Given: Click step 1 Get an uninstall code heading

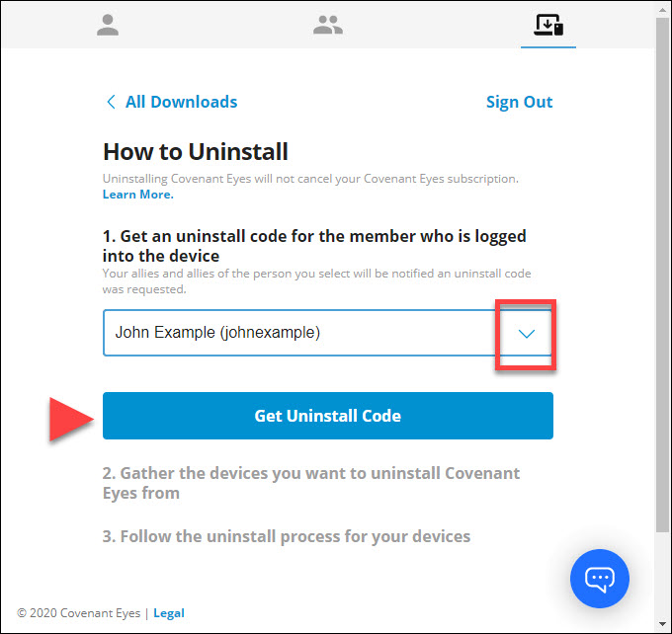Looking at the screenshot, I should (314, 246).
